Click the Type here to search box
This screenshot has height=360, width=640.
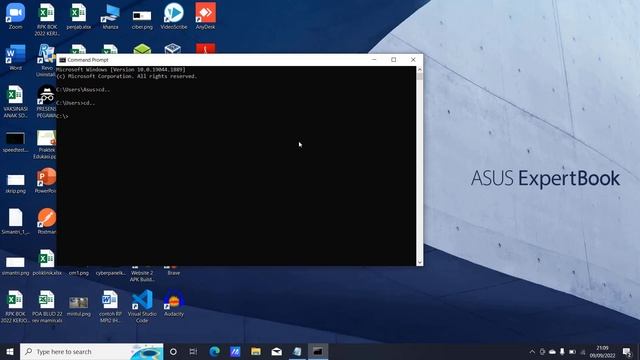tap(92, 351)
